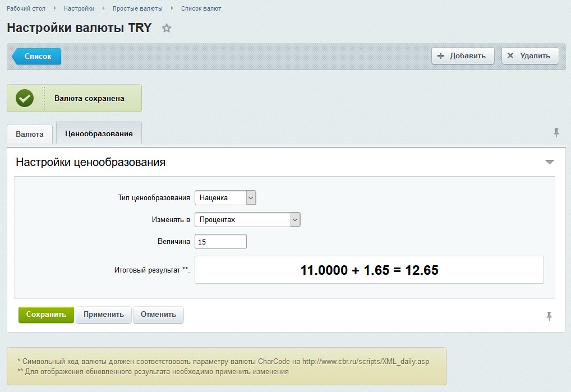Open Настройки breadcrumb link
The image size is (571, 392).
click(x=79, y=8)
